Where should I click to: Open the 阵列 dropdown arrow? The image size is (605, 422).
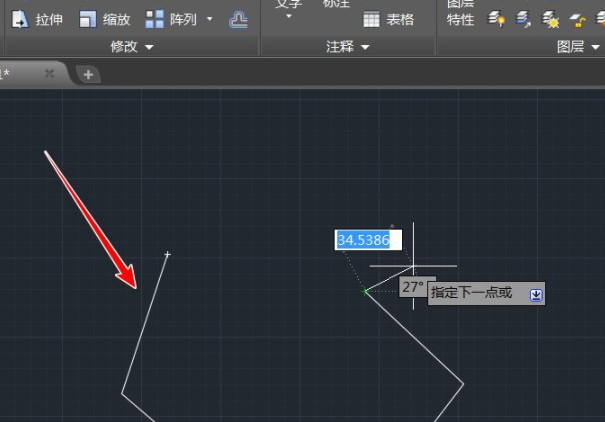pos(210,19)
